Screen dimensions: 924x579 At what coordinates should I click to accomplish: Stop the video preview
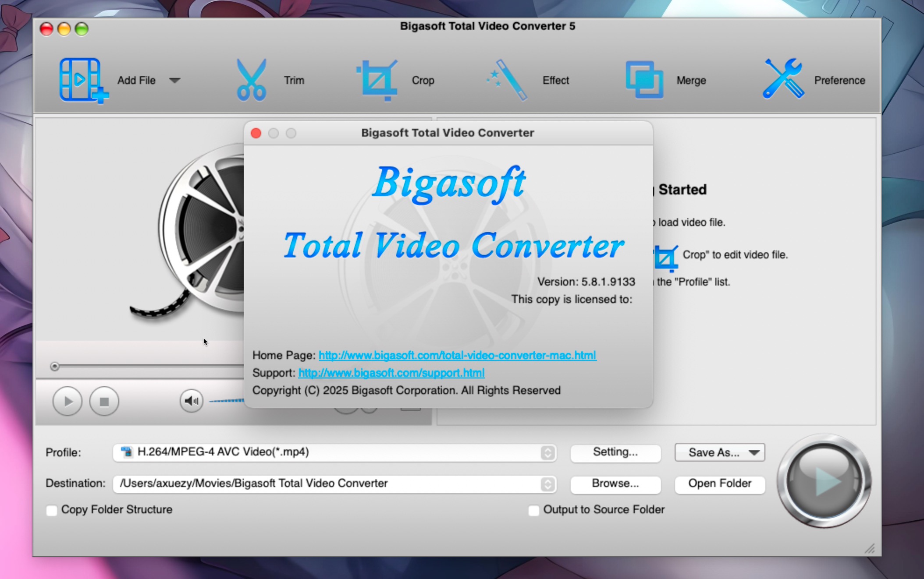104,401
